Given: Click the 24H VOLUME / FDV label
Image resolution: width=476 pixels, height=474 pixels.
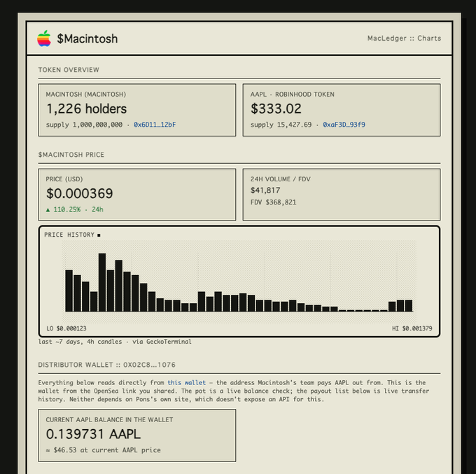Looking at the screenshot, I should click(281, 179).
